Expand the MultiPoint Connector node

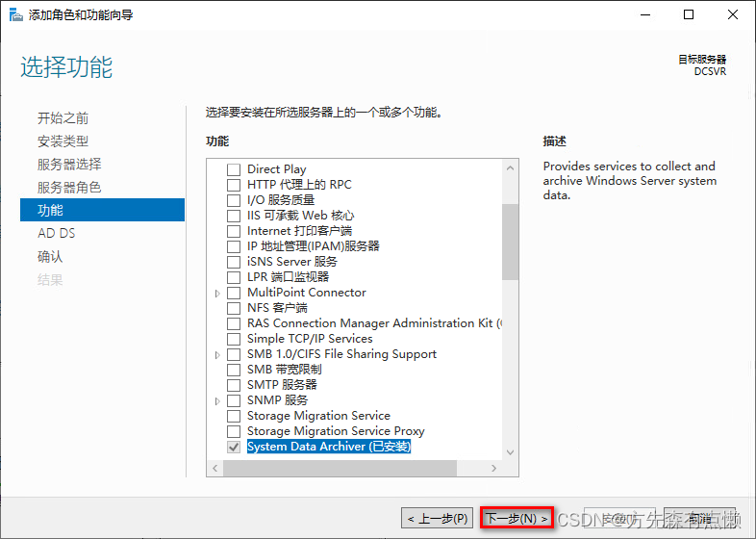pos(217,294)
